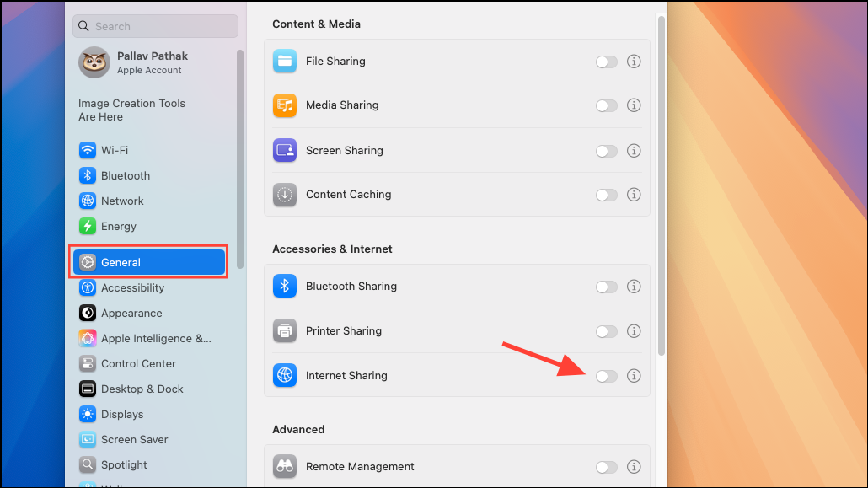Open info for Printer Sharing
Viewport: 868px width, 488px height.
[634, 330]
